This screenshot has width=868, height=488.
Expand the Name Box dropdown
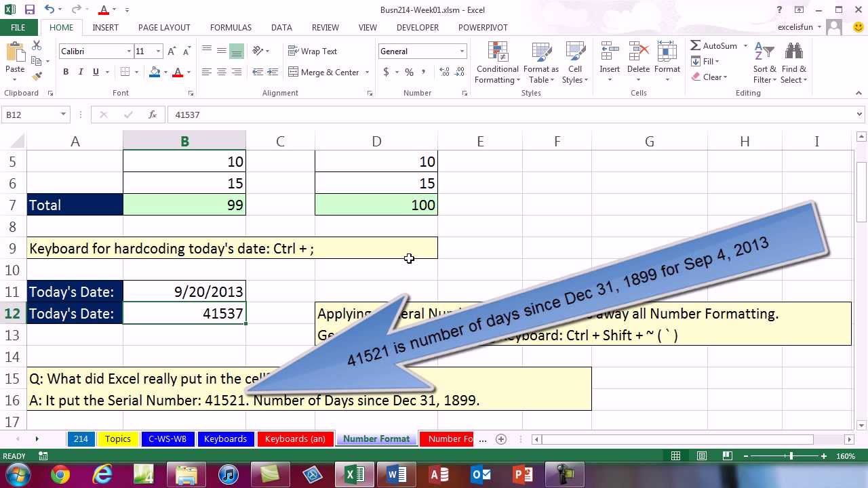[x=63, y=115]
